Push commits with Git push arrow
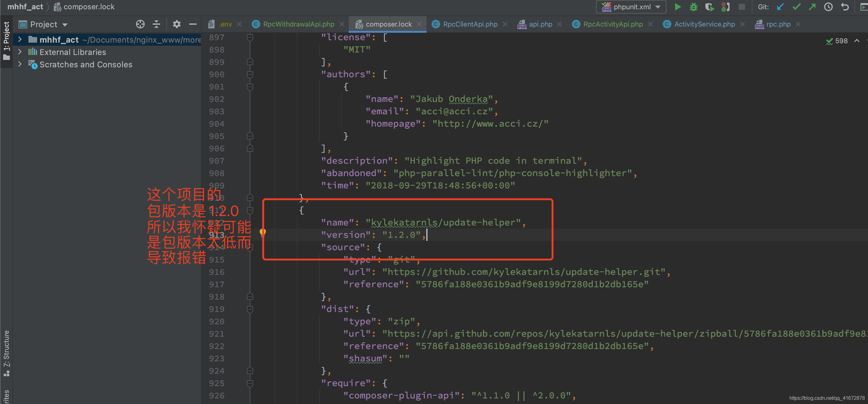The width and height of the screenshot is (868, 404). pyautogui.click(x=812, y=7)
